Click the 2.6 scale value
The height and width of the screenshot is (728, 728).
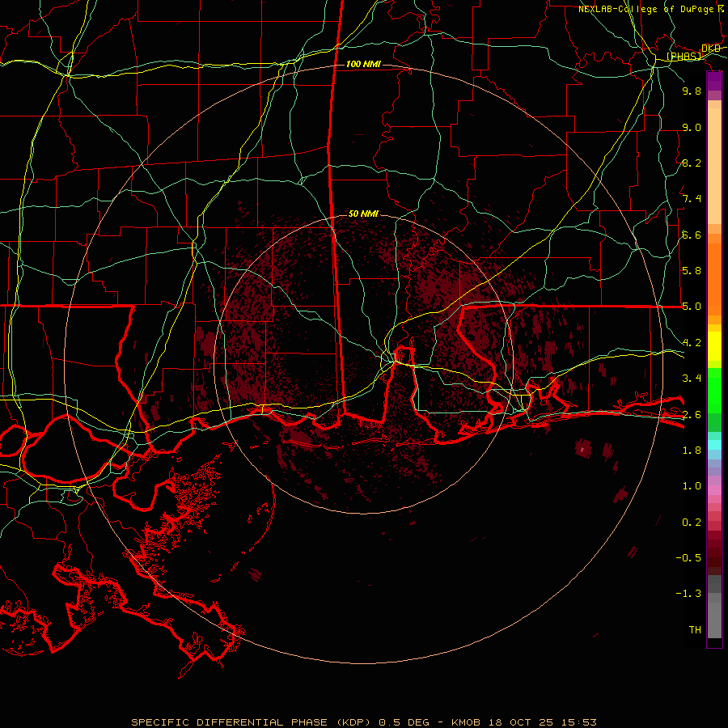[692, 415]
